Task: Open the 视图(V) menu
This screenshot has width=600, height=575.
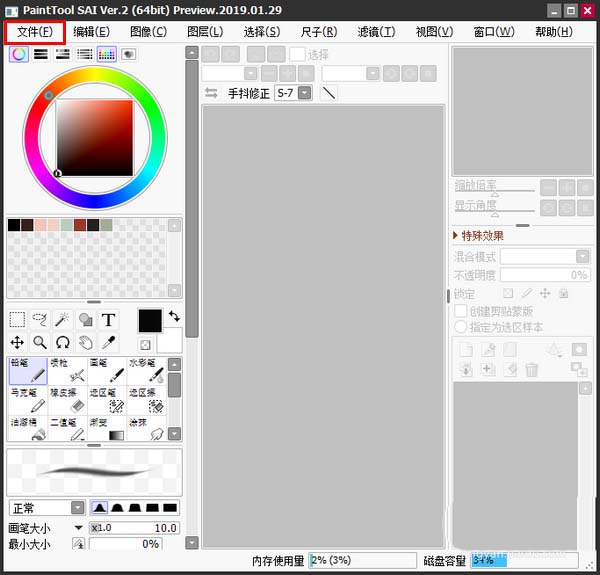Action: pos(434,32)
